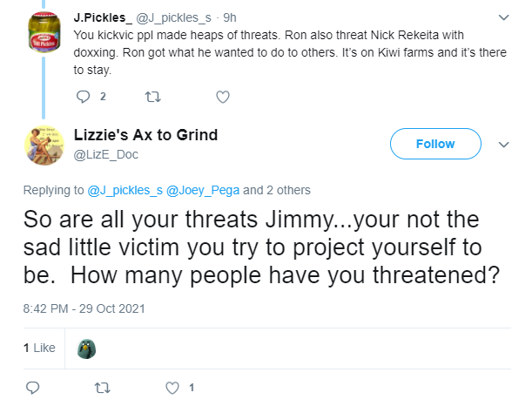
Task: Open the @J_pickles_s mention link
Action: pos(125,190)
